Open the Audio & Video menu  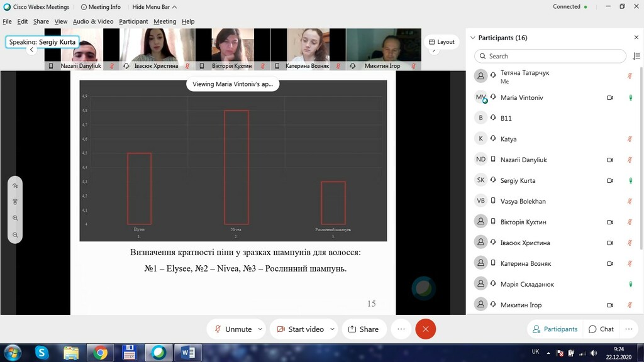click(93, 21)
